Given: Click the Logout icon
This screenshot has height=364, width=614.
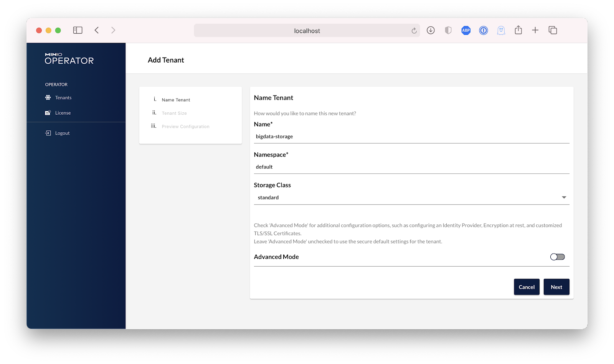Looking at the screenshot, I should point(48,133).
